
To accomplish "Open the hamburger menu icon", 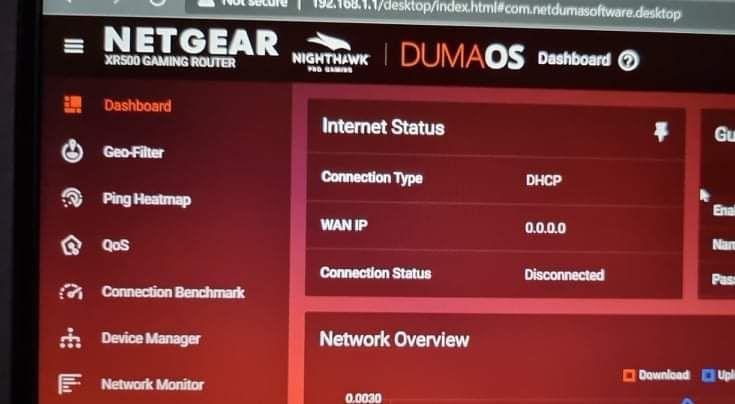I will click(74, 45).
